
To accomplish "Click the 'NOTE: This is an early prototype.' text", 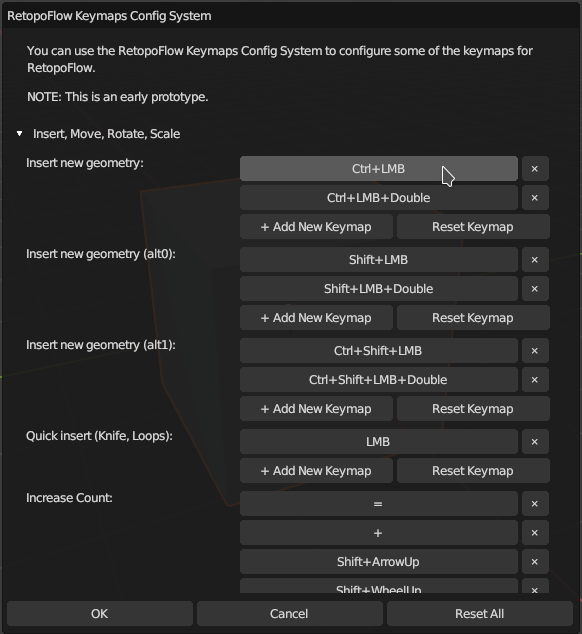I will 118,97.
